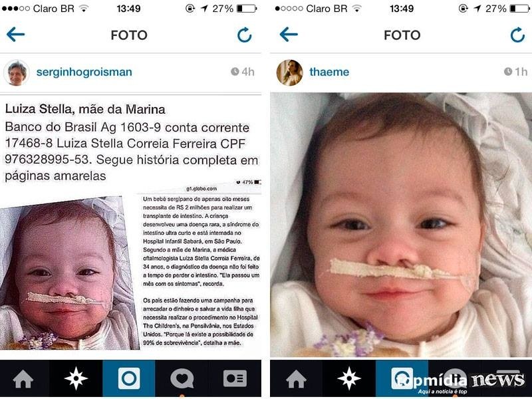
Task: Open serginhogroisman username link
Action: (84, 72)
